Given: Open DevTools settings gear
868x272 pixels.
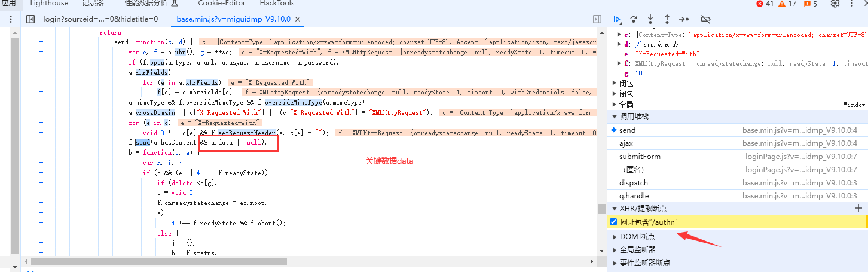Looking at the screenshot, I should tap(835, 4).
